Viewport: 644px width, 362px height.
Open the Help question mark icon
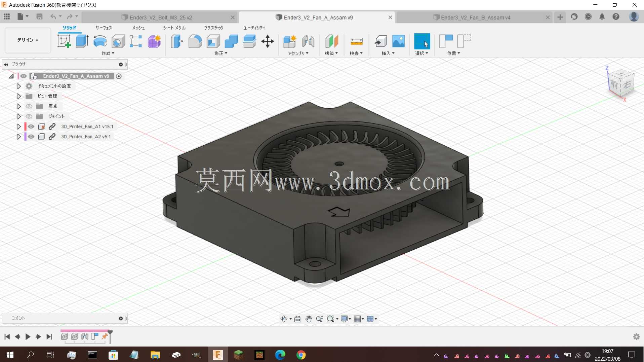616,17
